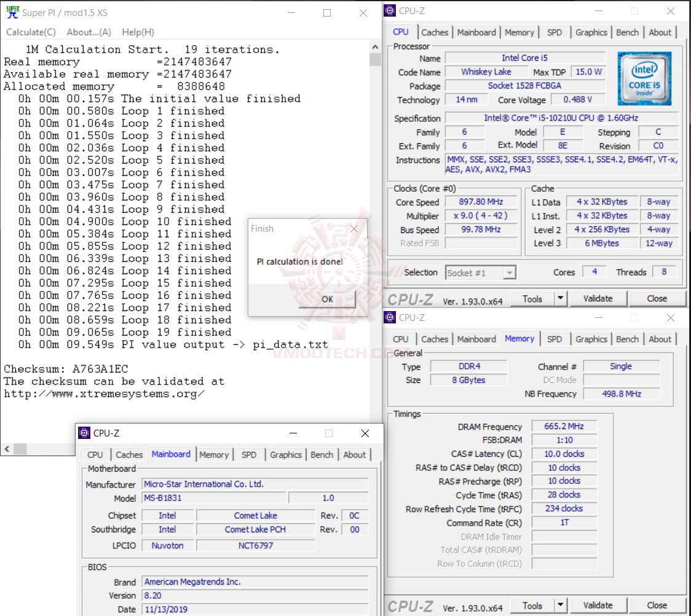Click the CPU-Z icon in the Mainboard window title bar
Image resolution: width=691 pixels, height=616 pixels.
coord(84,433)
